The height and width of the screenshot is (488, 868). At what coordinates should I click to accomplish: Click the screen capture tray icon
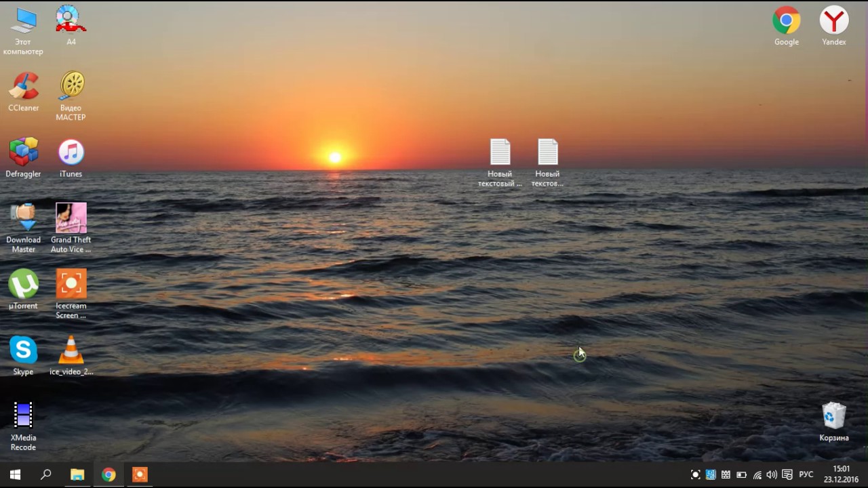(x=695, y=475)
